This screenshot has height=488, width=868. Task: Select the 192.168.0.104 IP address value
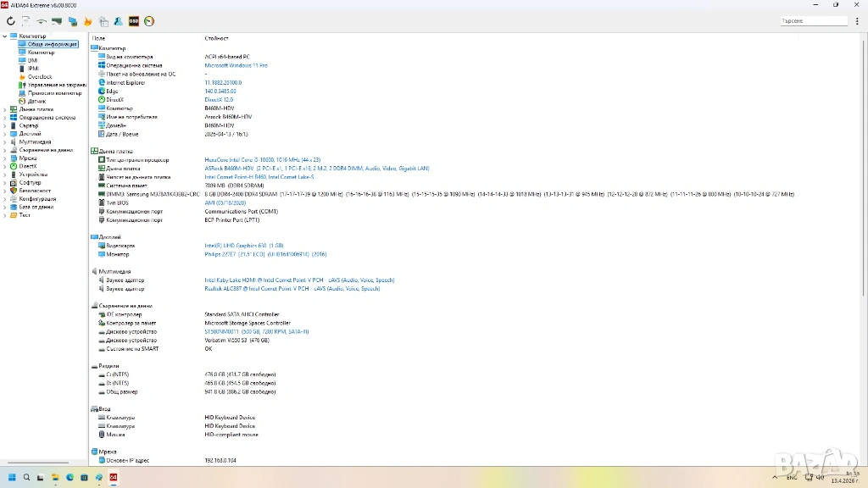pyautogui.click(x=220, y=460)
